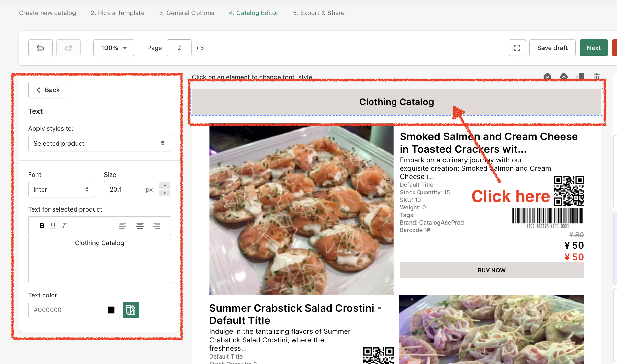Click the Indulge in the tantalizing flavors description
This screenshot has width=617, height=364.
(280, 340)
